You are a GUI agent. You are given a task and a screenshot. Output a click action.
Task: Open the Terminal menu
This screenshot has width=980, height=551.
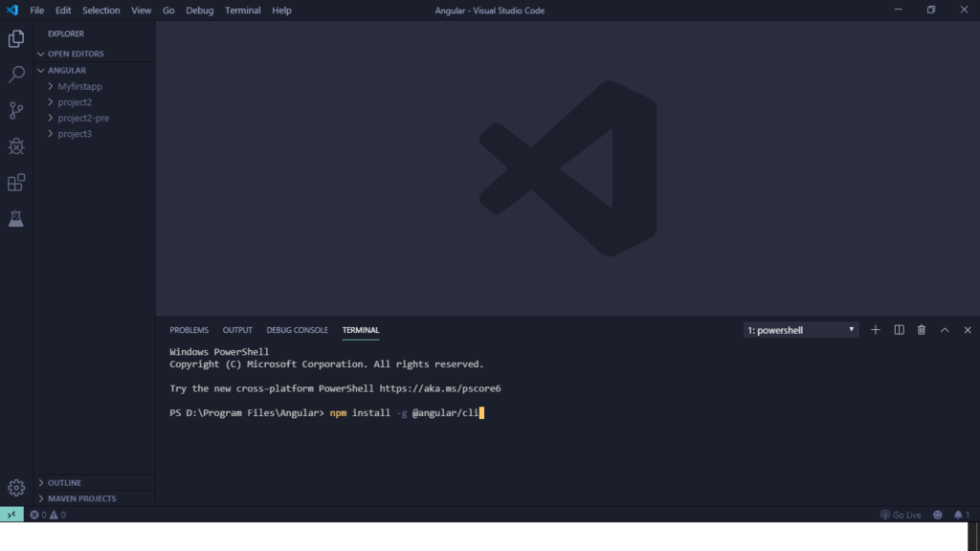pyautogui.click(x=242, y=10)
